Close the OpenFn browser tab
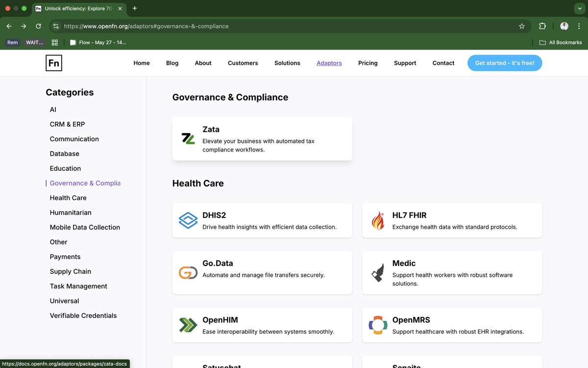 121,8
